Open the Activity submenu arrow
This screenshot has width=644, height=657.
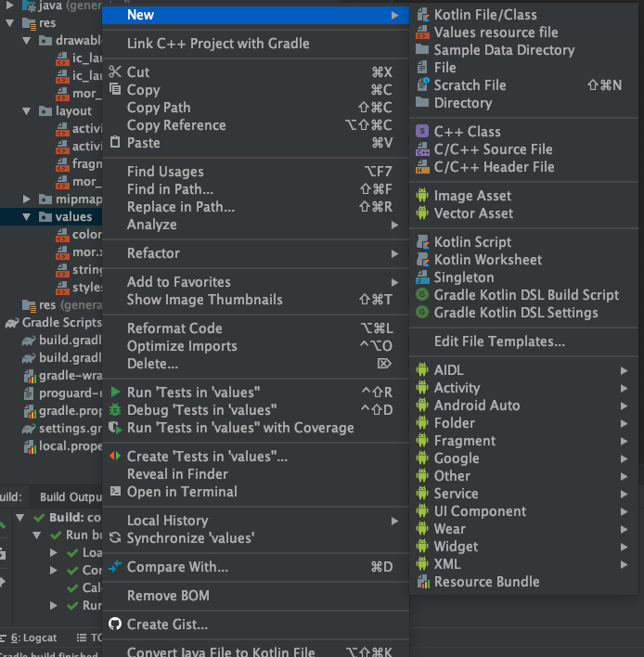click(624, 388)
